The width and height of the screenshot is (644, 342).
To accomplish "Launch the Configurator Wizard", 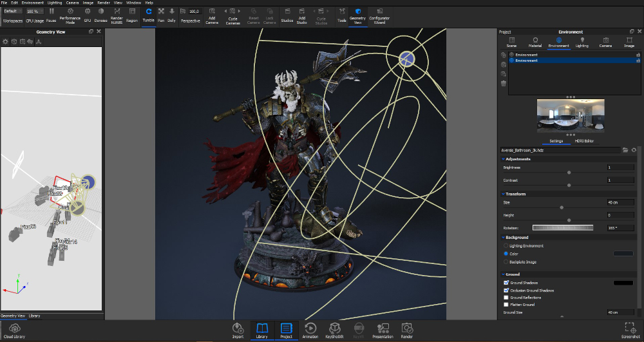I will (379, 15).
